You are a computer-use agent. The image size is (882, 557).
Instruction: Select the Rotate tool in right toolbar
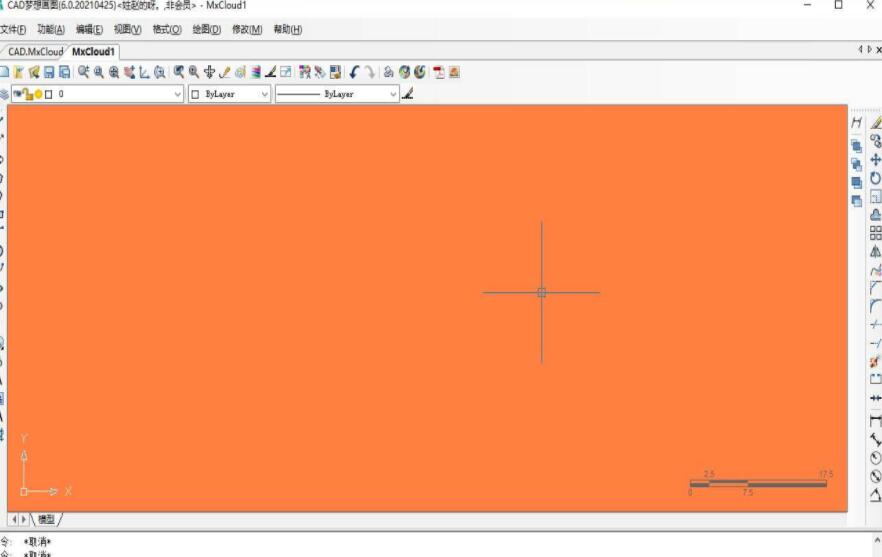[x=876, y=178]
